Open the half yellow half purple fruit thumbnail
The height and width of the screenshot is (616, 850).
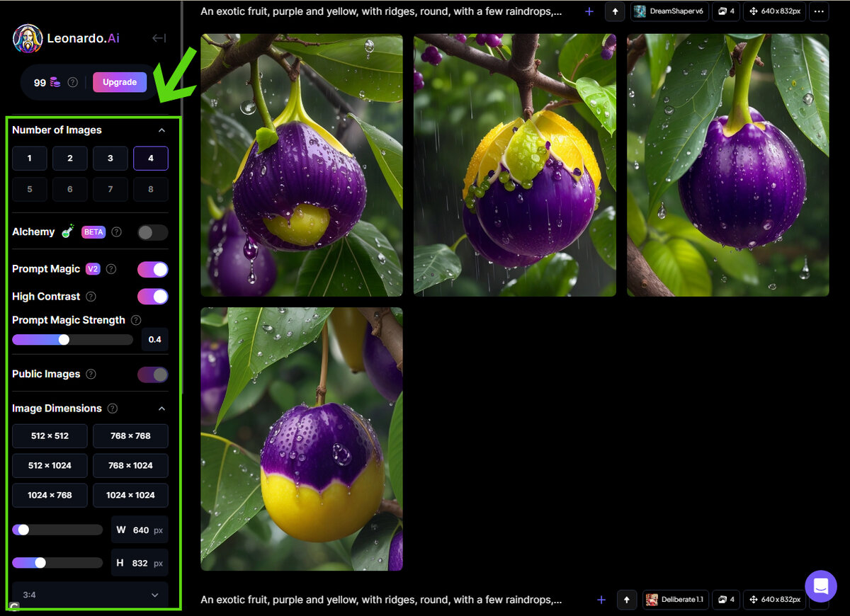302,439
